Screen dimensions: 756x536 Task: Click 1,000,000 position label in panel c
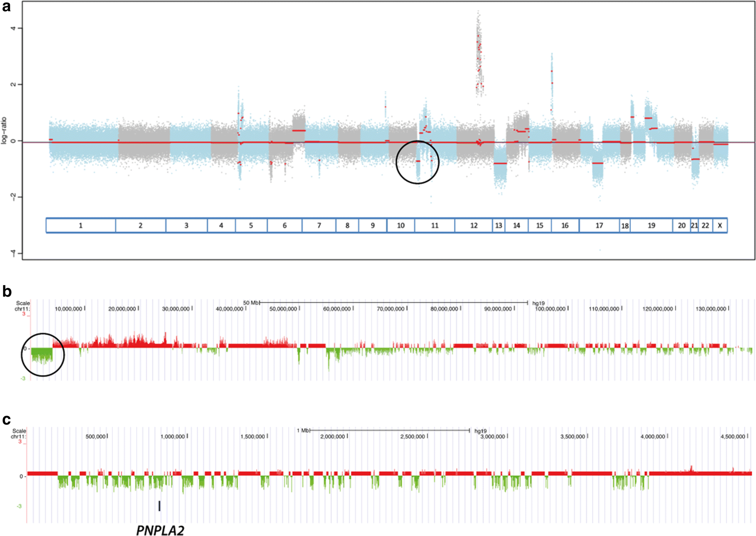point(173,436)
